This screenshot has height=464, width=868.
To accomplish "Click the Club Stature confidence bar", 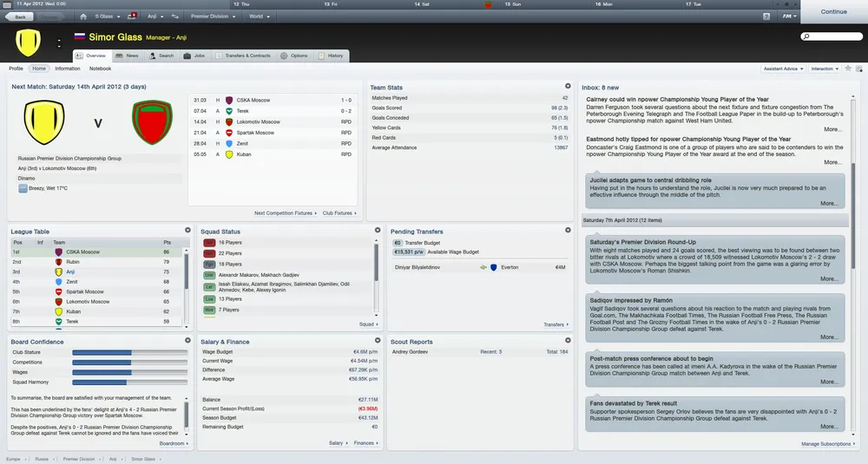I will pos(129,352).
